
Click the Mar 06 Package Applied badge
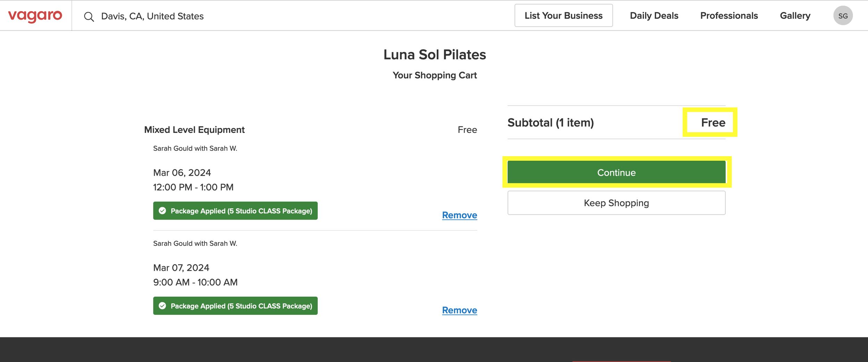pyautogui.click(x=235, y=211)
